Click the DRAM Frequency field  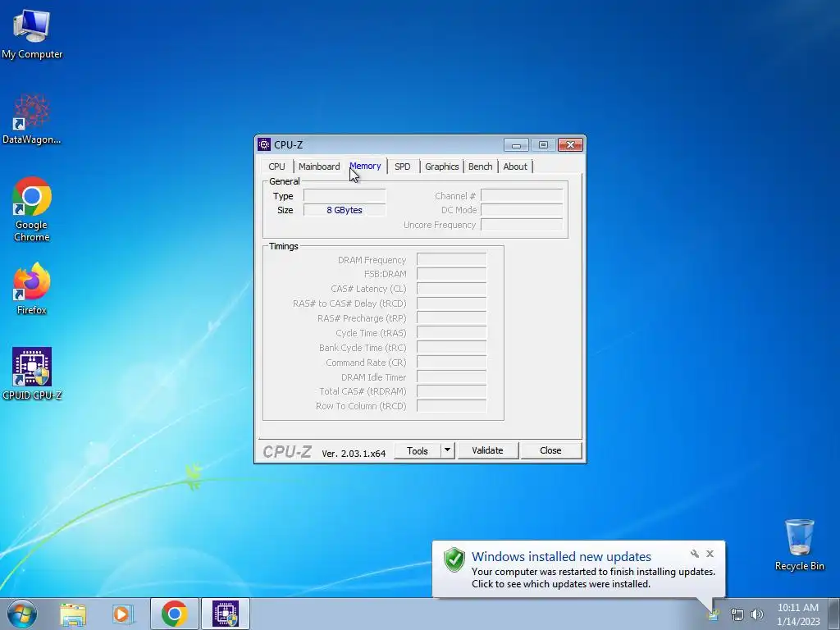(x=452, y=260)
